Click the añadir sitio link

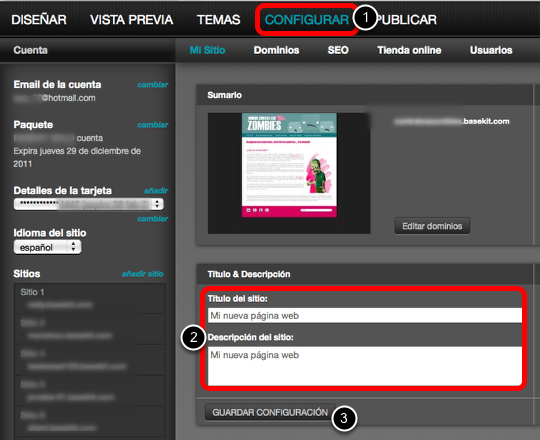(x=143, y=274)
